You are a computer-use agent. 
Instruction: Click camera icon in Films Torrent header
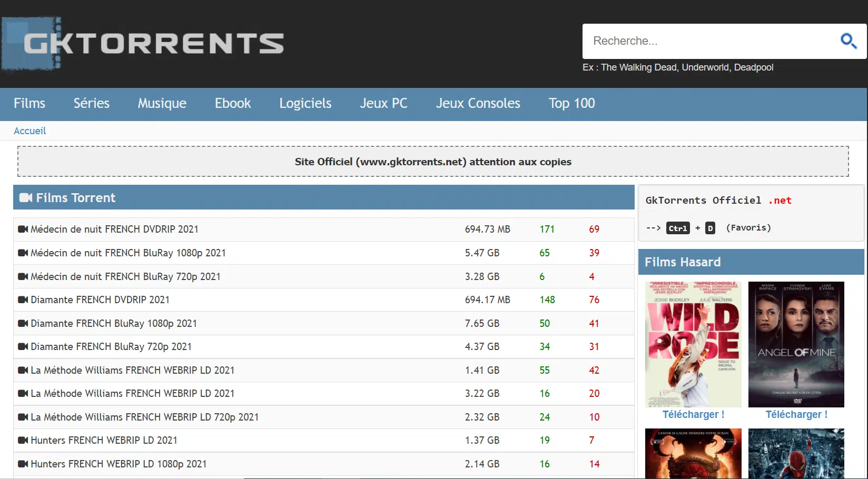[x=26, y=198]
